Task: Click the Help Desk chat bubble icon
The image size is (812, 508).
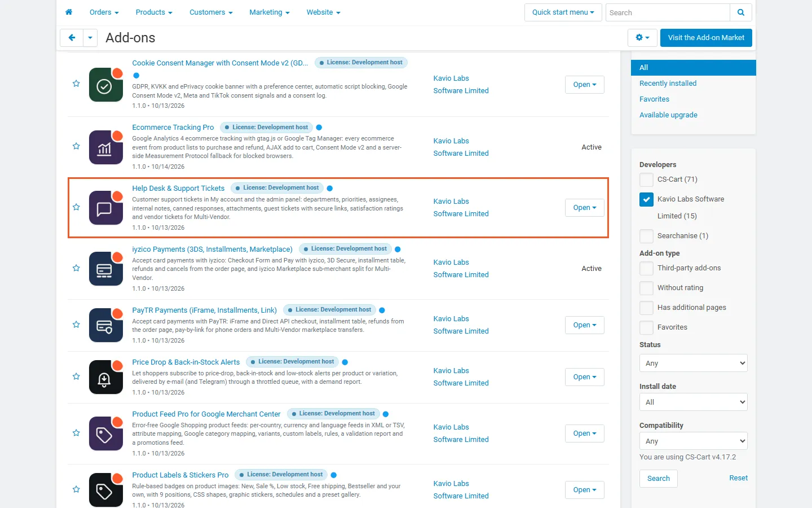Action: (106, 208)
